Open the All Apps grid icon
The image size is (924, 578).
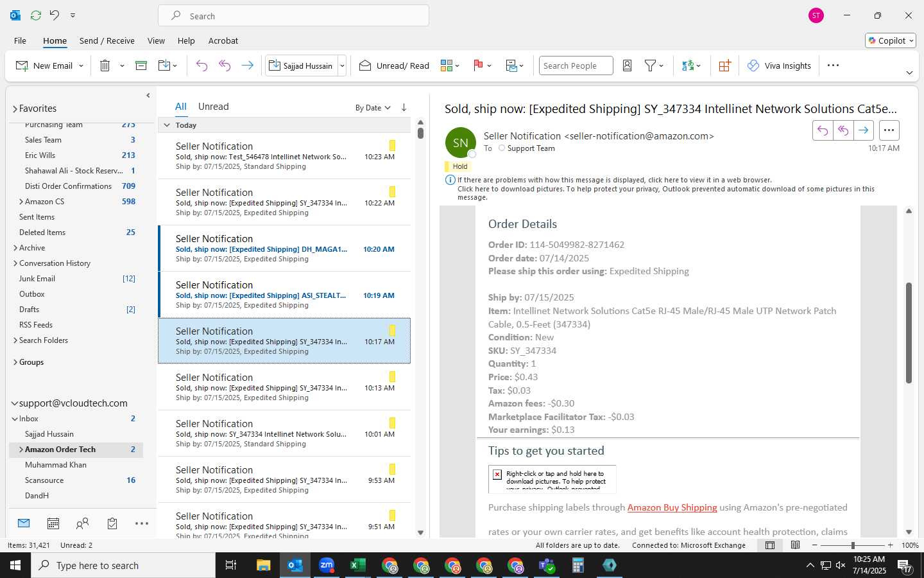724,66
